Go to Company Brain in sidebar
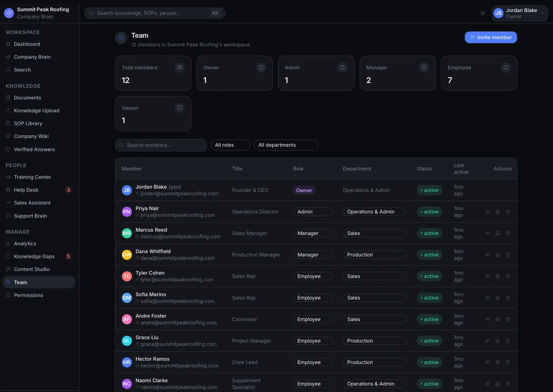The width and height of the screenshot is (553, 392). point(39,57)
